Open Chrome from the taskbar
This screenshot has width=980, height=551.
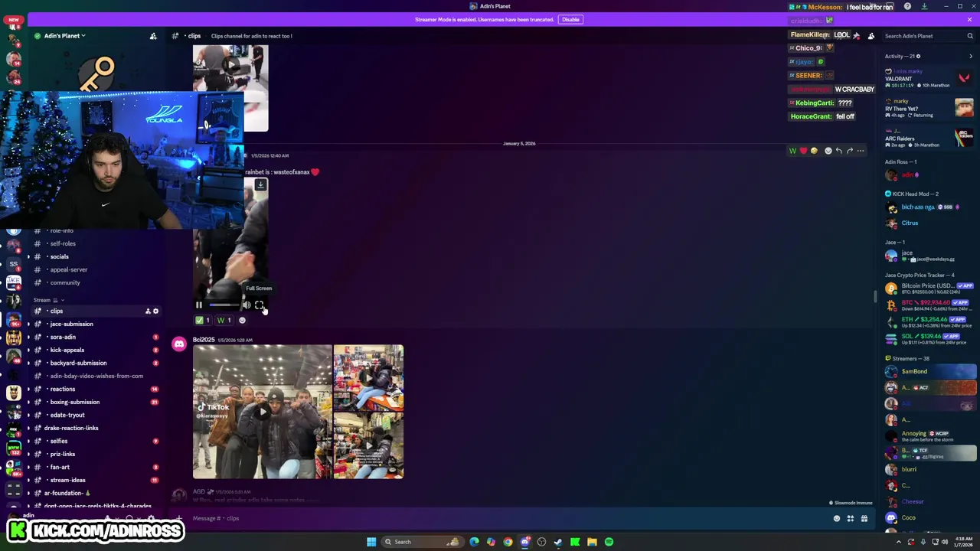(508, 542)
